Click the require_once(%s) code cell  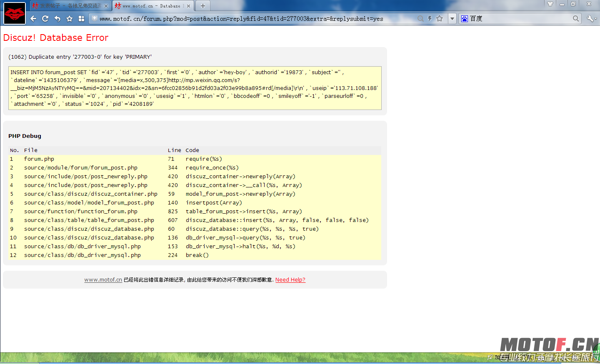[212, 168]
